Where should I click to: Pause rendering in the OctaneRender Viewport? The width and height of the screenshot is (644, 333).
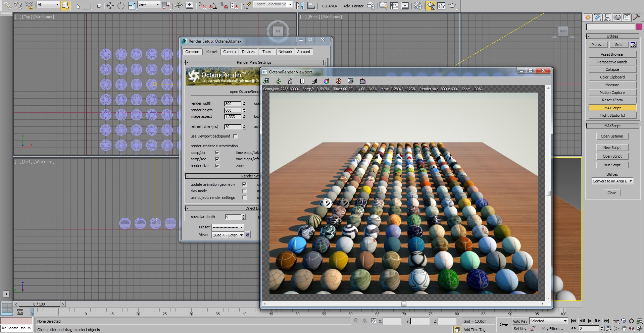coord(302,81)
